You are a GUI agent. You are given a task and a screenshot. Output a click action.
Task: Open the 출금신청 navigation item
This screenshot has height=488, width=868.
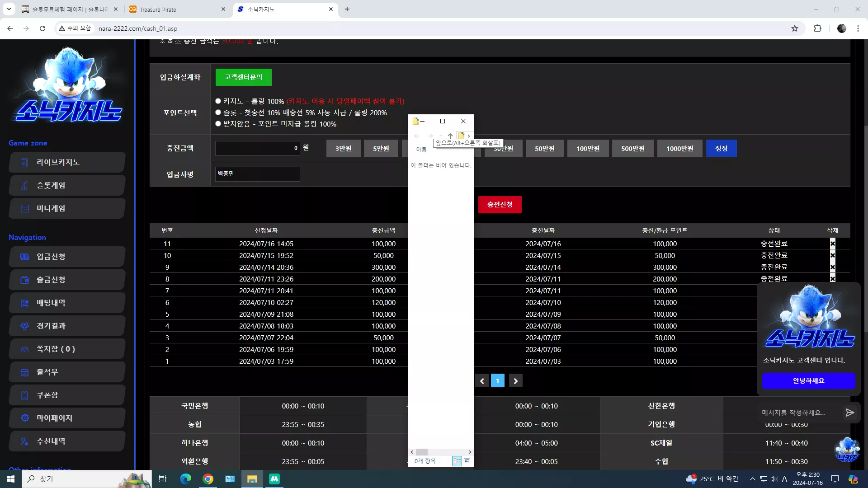pyautogui.click(x=67, y=280)
